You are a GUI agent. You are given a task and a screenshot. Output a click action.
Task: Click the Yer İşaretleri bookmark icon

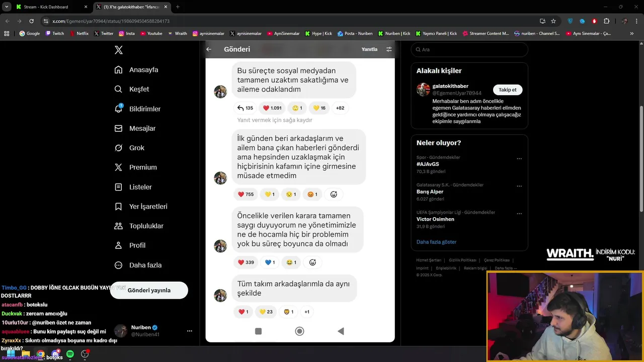point(119,207)
